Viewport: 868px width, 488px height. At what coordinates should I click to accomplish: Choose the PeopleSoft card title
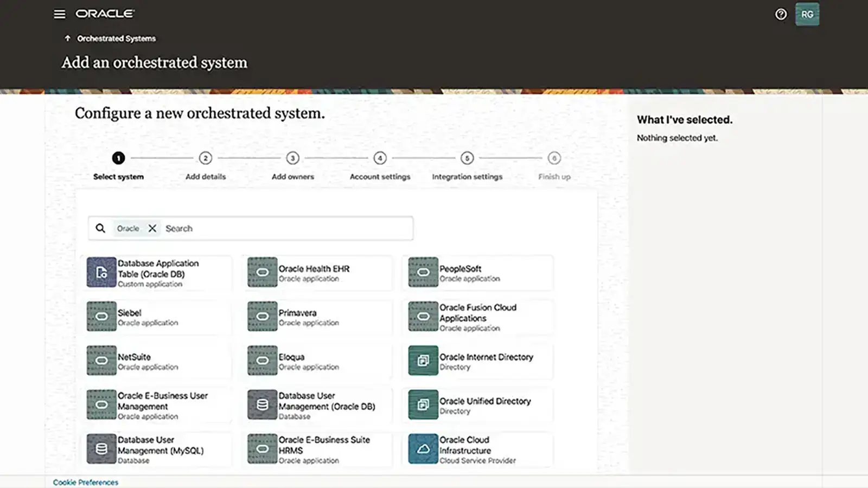461,268
